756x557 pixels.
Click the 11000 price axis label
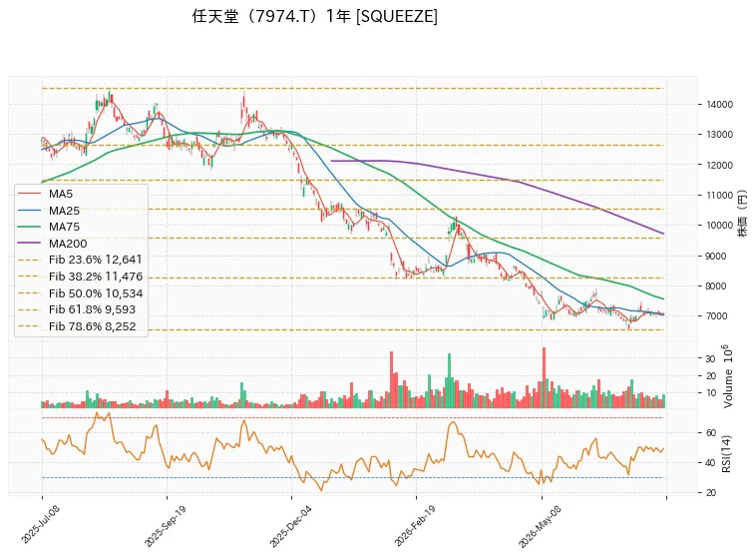(x=720, y=196)
